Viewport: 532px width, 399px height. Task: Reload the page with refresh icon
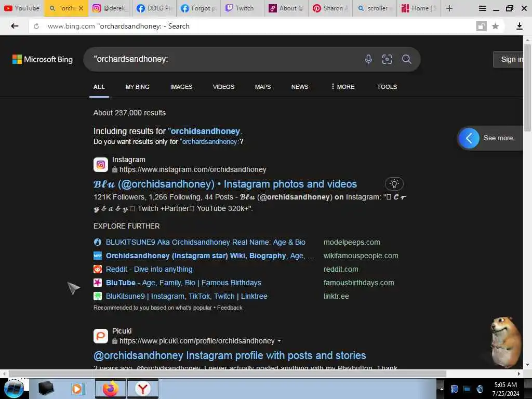coord(36,26)
